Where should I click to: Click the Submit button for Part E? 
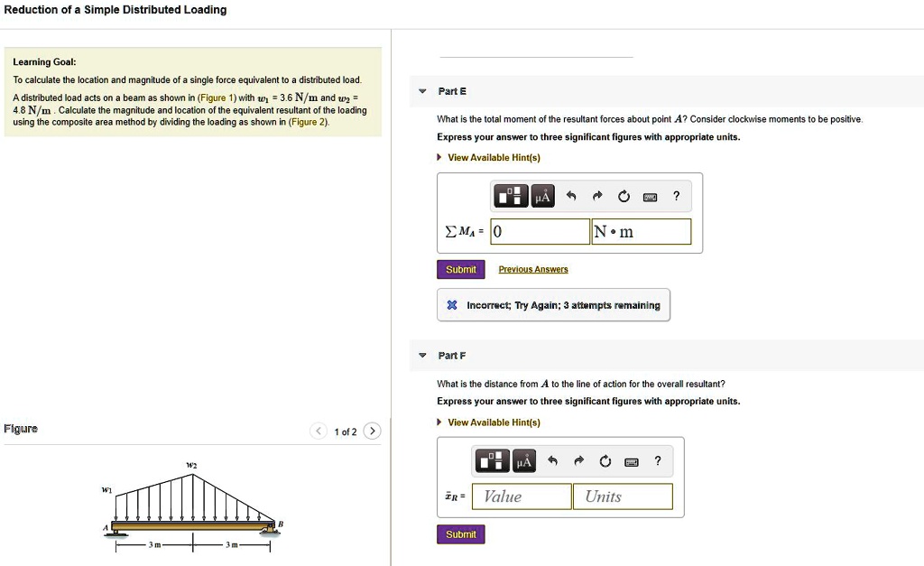click(460, 269)
